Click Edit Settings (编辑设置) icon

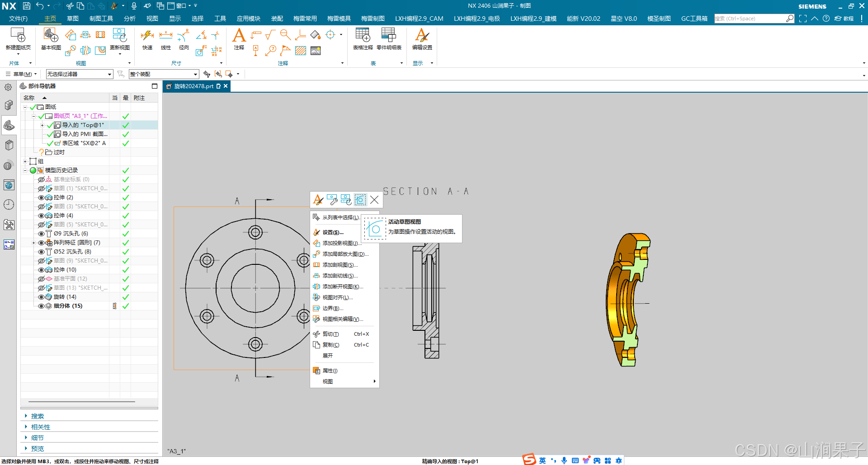point(422,35)
